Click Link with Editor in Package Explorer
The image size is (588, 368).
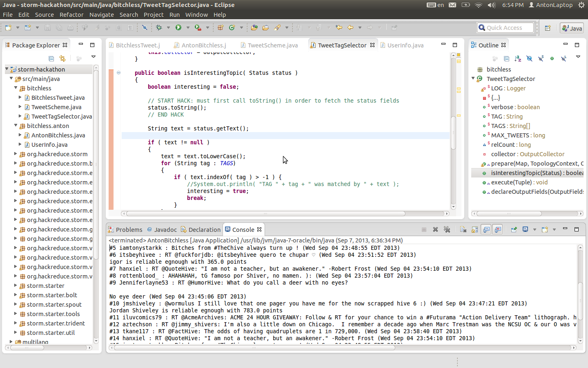(62, 58)
